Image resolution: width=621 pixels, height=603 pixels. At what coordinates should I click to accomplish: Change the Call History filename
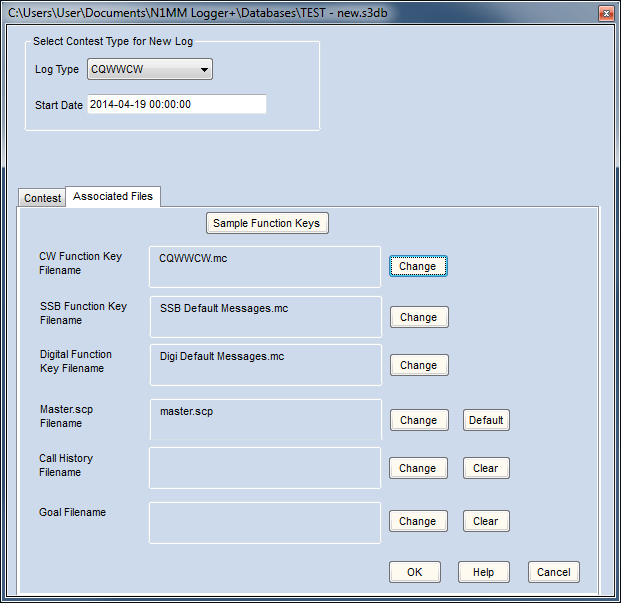(x=418, y=468)
